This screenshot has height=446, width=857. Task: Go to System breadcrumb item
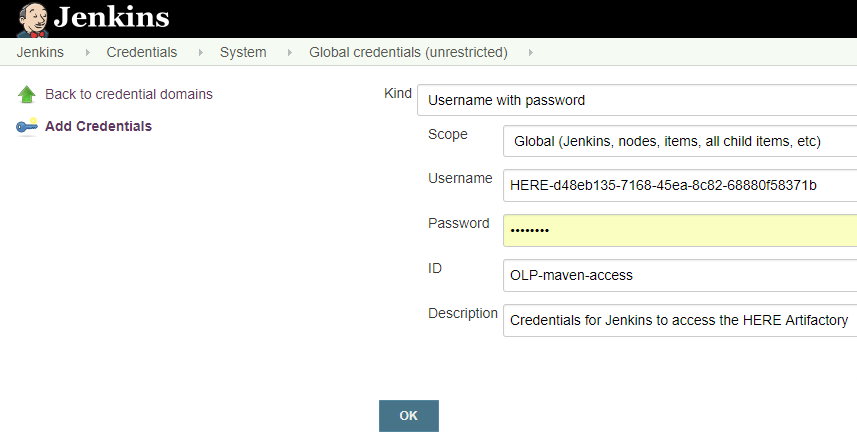(243, 52)
